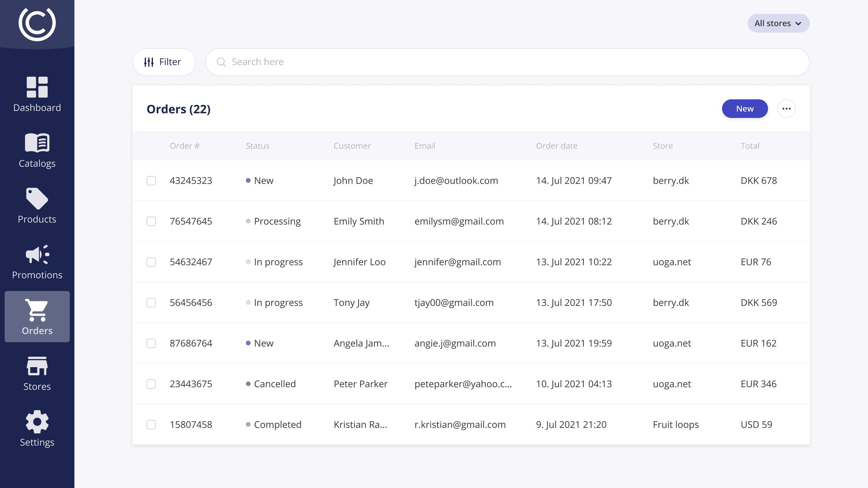This screenshot has height=488, width=868.
Task: Click the Total column header
Action: [749, 146]
